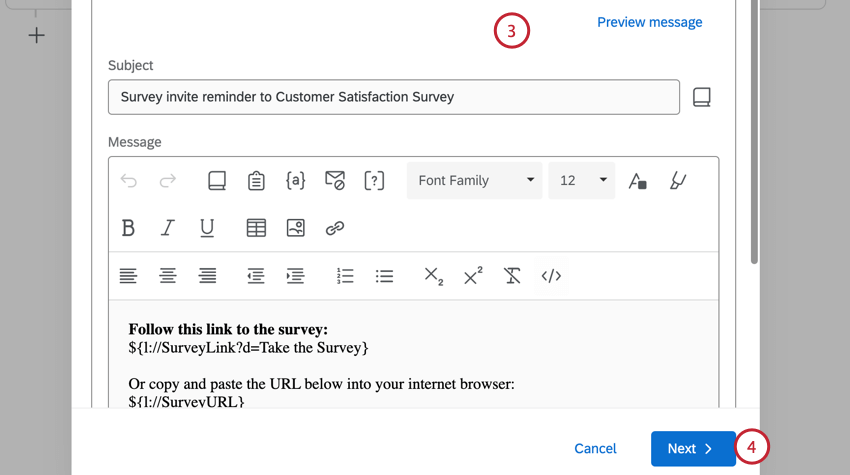The height and width of the screenshot is (475, 850).
Task: Open subject library book icon
Action: tap(702, 97)
